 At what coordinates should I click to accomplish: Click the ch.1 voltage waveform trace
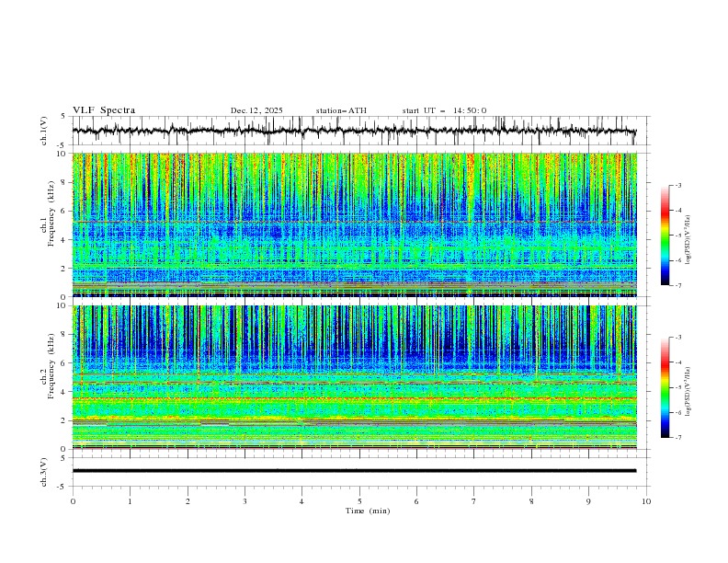pyautogui.click(x=354, y=131)
